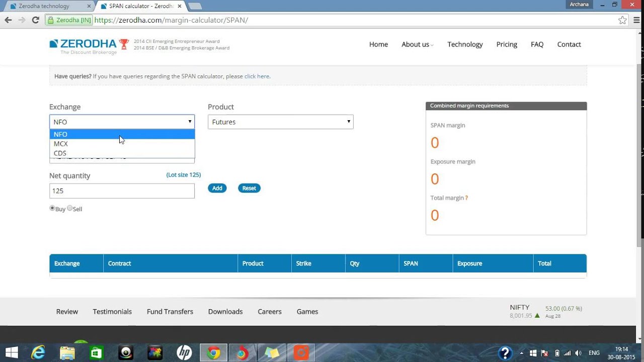Expand About us menu
644x362 pixels.
tap(417, 44)
